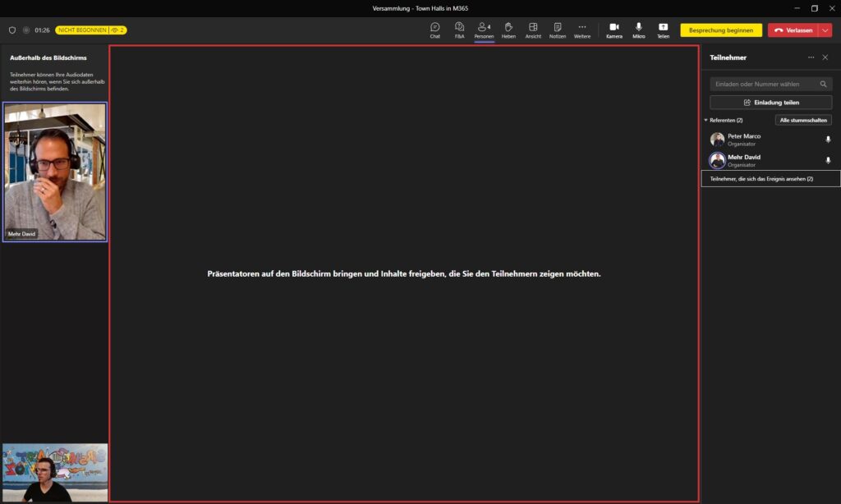Open Weitere actions menu
The image size is (841, 504).
point(582,30)
